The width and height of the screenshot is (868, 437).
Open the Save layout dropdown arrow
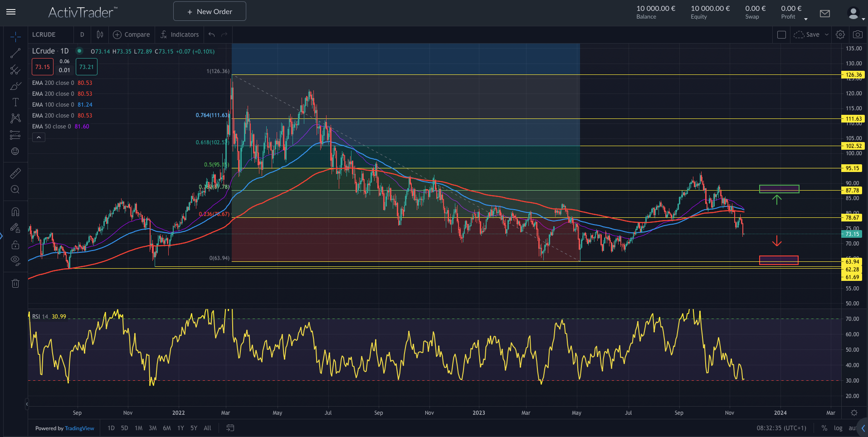click(x=827, y=34)
